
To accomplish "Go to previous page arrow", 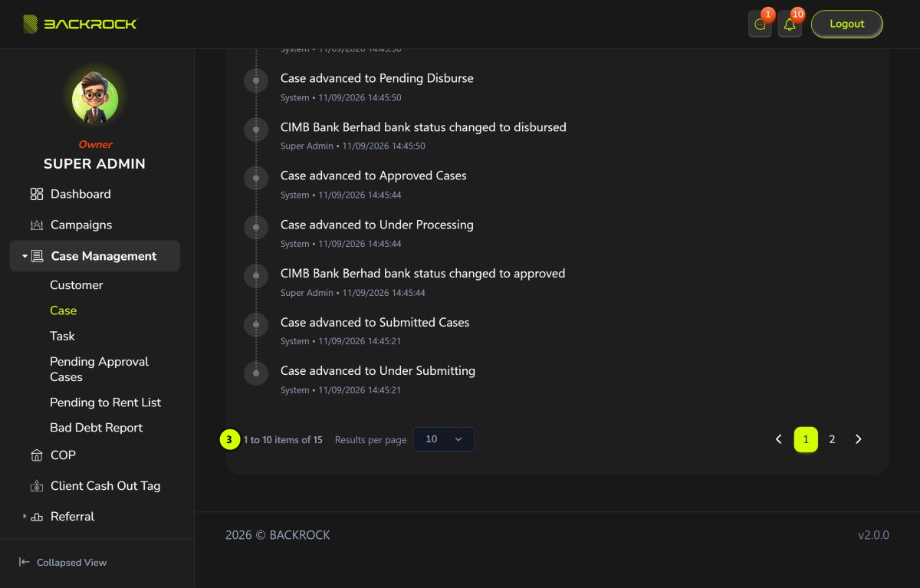I will click(x=779, y=439).
